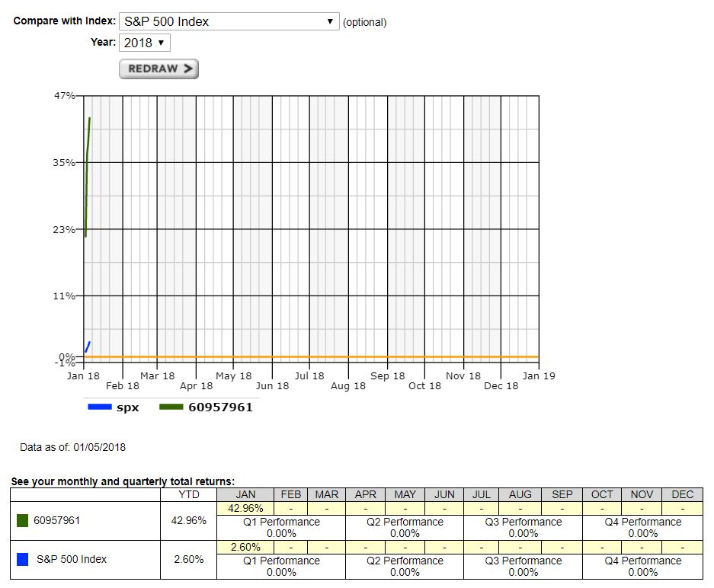Click the (optional) text

pyautogui.click(x=364, y=22)
